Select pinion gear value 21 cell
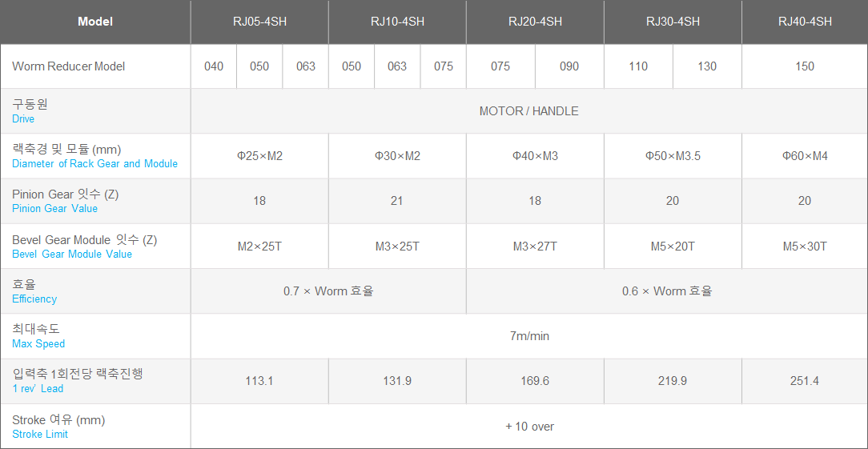This screenshot has height=449, width=868. (397, 201)
